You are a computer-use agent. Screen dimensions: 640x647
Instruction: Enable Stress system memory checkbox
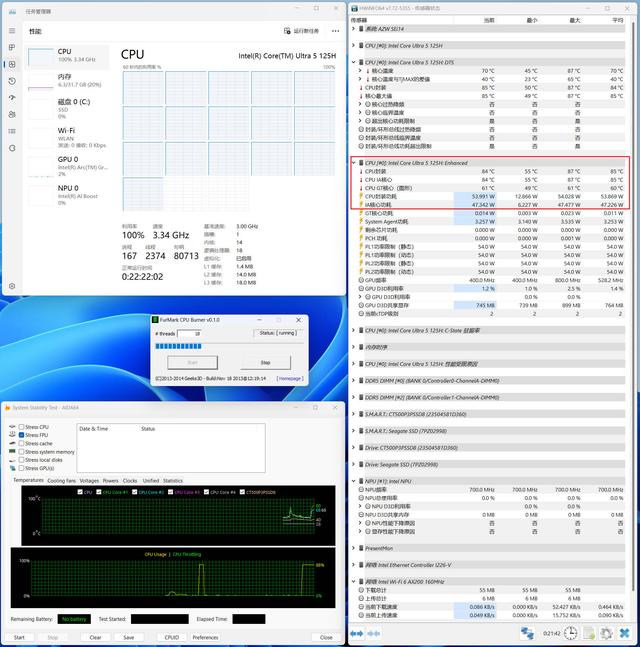21,452
